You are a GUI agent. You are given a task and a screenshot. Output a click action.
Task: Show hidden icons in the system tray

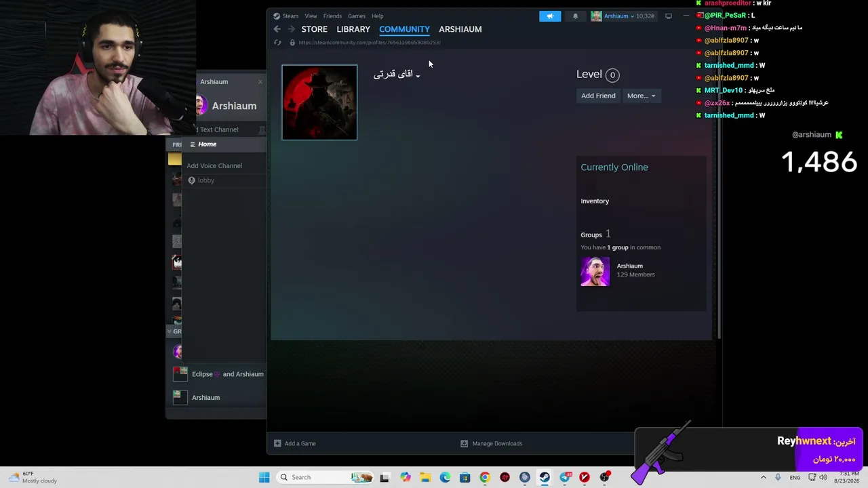click(763, 477)
